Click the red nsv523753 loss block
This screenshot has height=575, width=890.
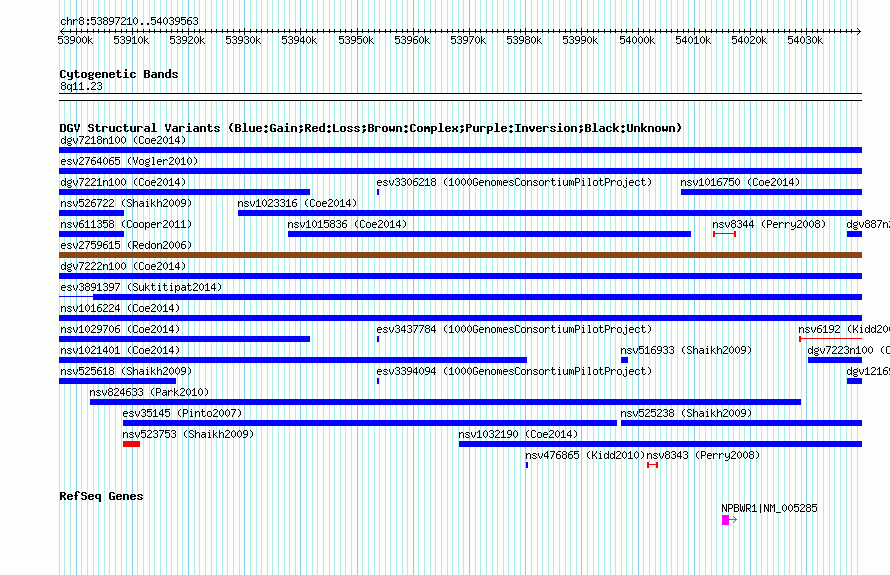click(x=131, y=444)
